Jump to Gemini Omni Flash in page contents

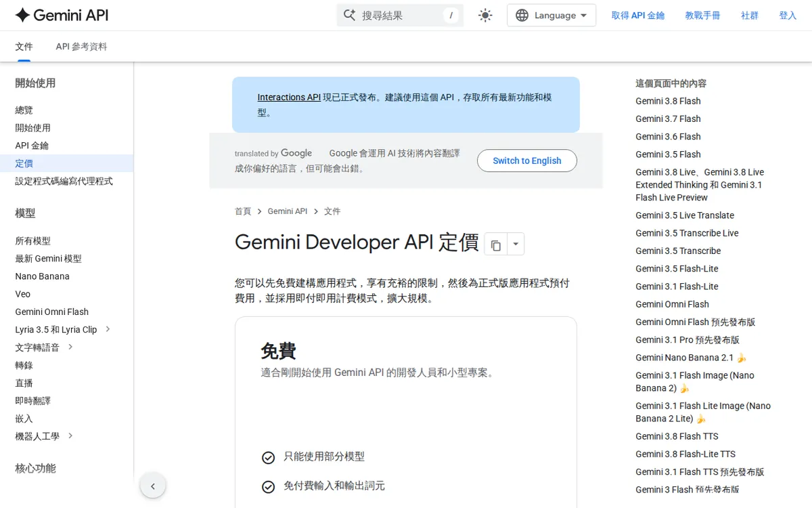672,304
